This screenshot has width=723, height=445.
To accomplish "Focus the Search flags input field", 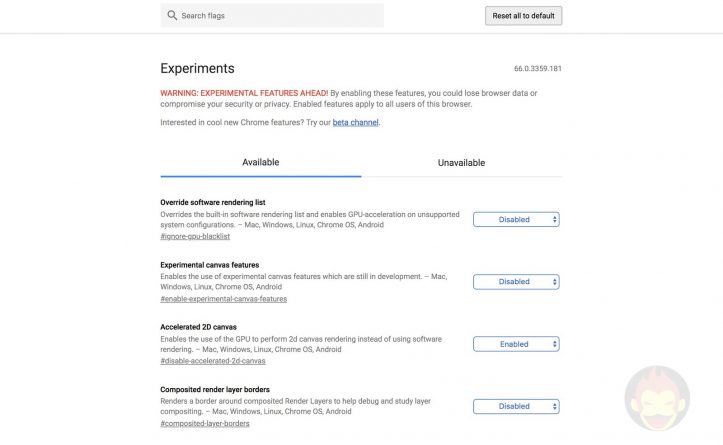I will point(280,16).
